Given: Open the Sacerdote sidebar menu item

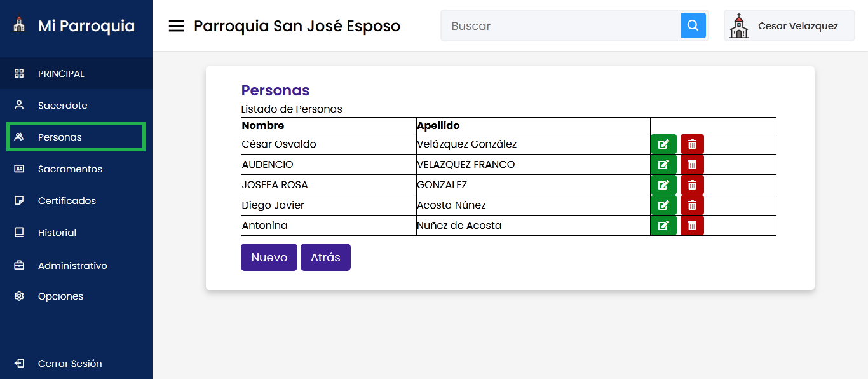Looking at the screenshot, I should point(62,106).
